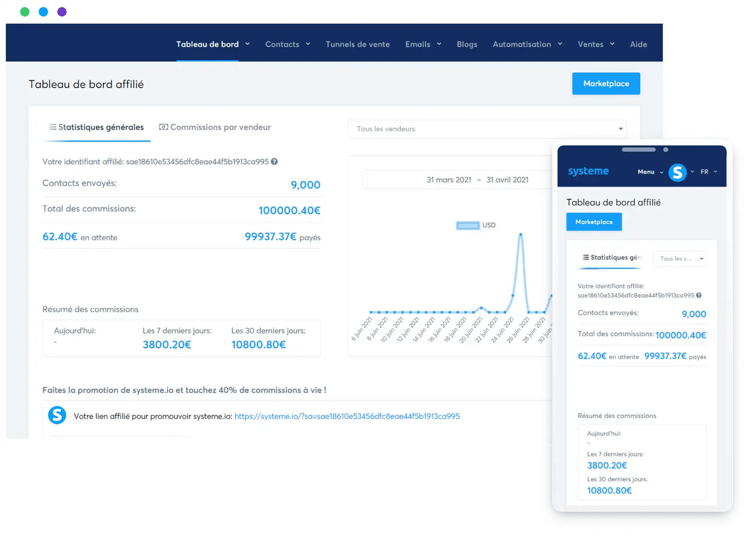Open the Tous les vendeurs dropdown

487,129
